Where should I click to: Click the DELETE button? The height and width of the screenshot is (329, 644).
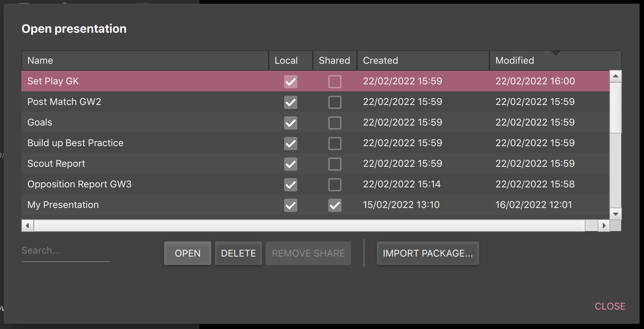tap(238, 253)
